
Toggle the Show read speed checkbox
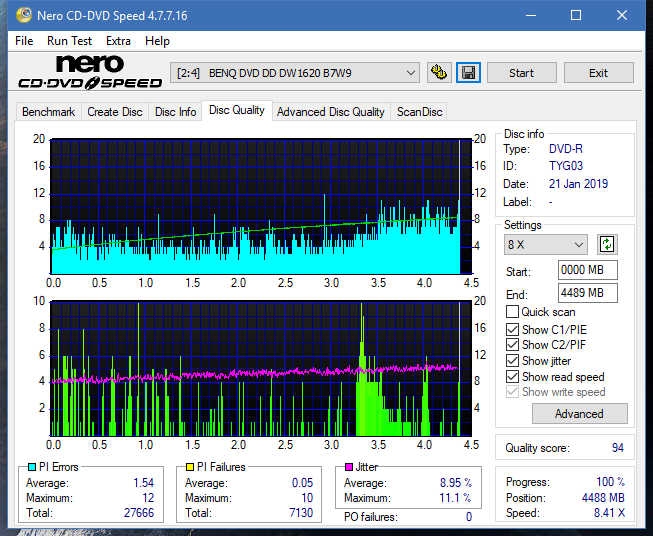tap(512, 376)
